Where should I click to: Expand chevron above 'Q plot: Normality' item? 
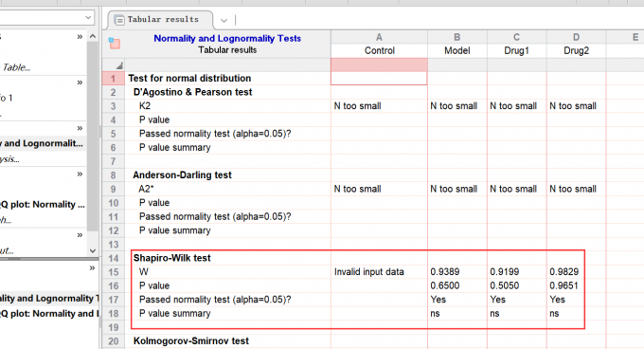pos(80,174)
